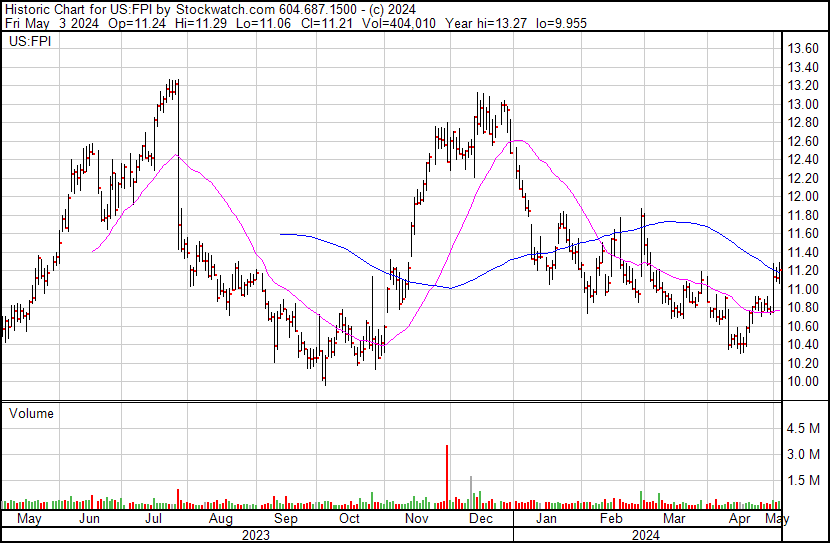Click the 10.20 price axis label
830x543 pixels.
pyautogui.click(x=803, y=363)
